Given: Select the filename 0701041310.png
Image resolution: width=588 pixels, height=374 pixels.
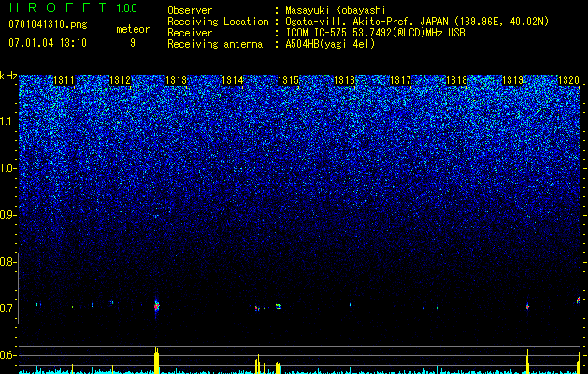Looking at the screenshot, I should coord(48,25).
